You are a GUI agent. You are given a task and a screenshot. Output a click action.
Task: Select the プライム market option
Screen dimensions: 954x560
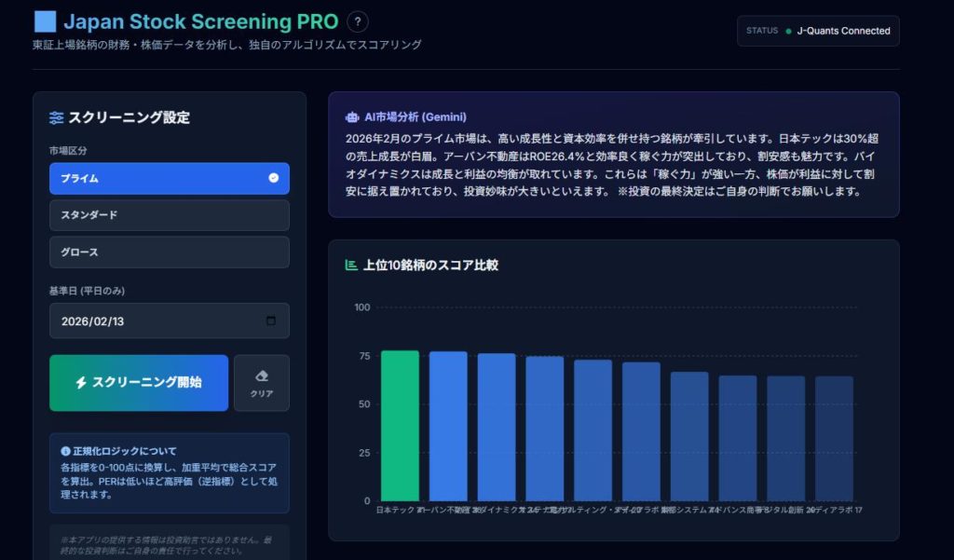click(169, 178)
